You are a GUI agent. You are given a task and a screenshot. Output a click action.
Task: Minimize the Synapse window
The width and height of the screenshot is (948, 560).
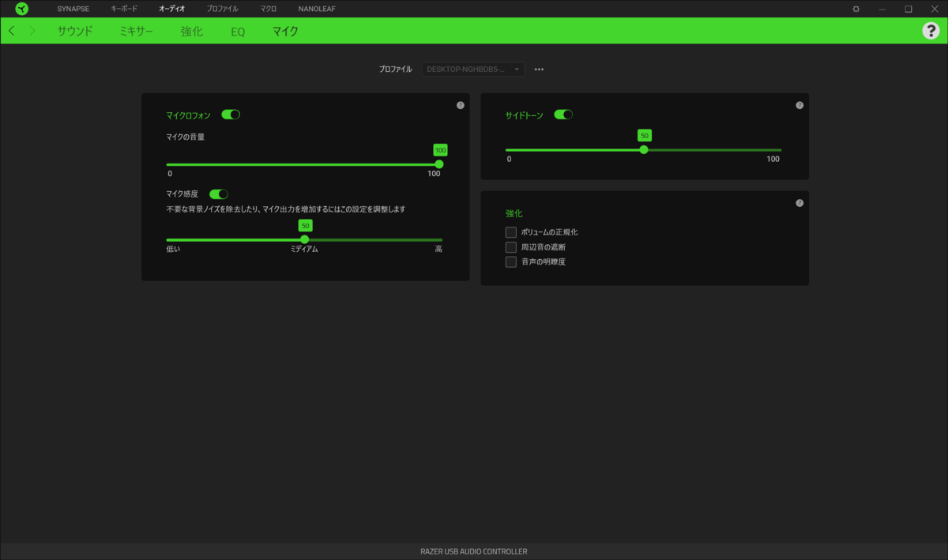(x=882, y=9)
